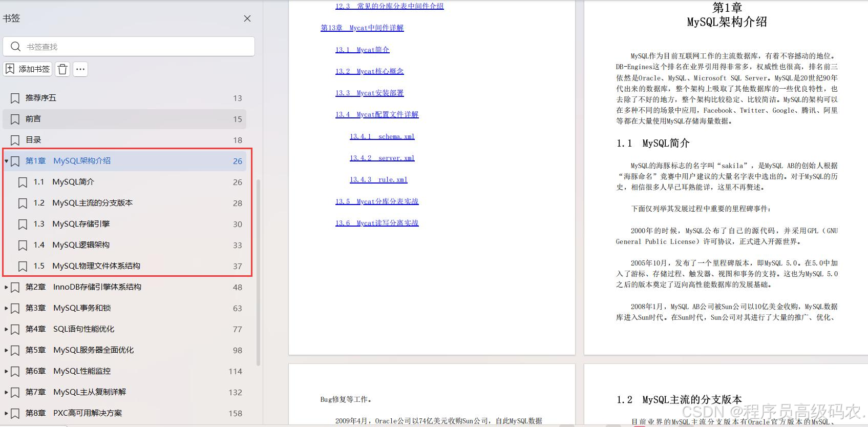Go to bookmark 1.2 MySQL主流的分支版本
The image size is (868, 427).
point(124,203)
